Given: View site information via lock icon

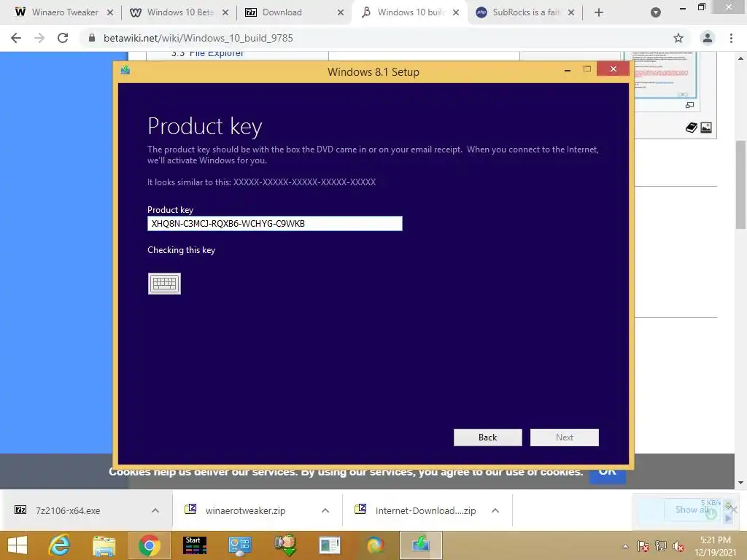Looking at the screenshot, I should pos(92,38).
